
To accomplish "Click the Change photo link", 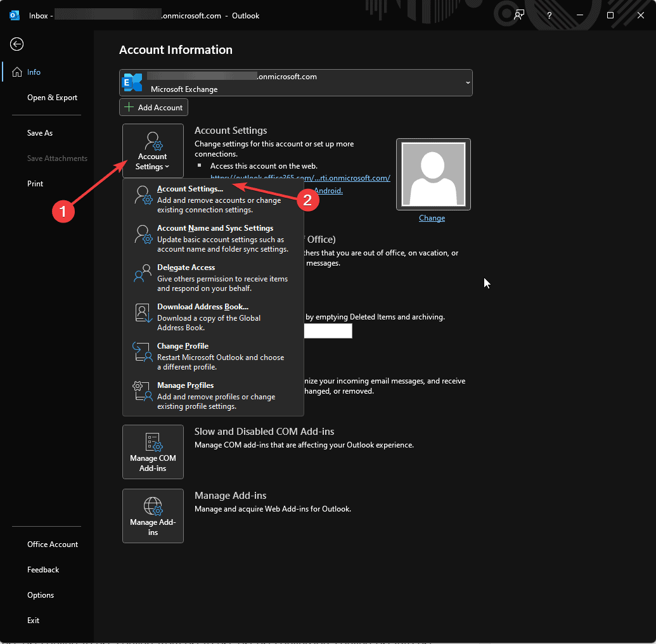I will coord(432,218).
